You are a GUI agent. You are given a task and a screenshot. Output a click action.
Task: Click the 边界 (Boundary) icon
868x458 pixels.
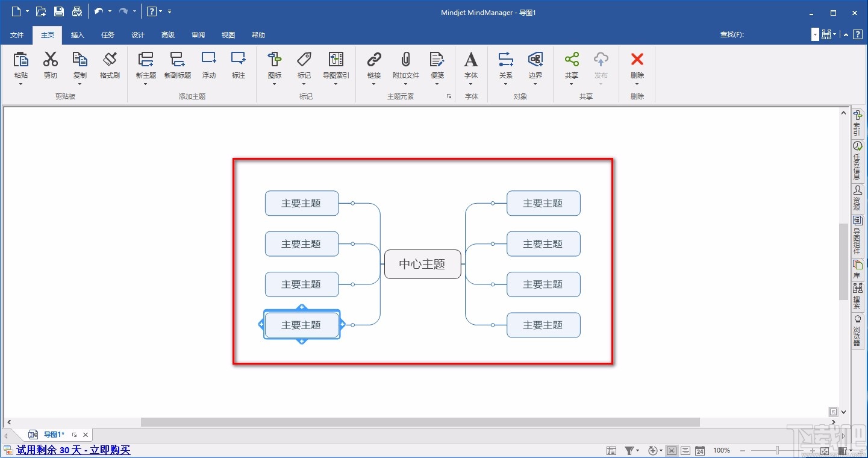click(535, 59)
